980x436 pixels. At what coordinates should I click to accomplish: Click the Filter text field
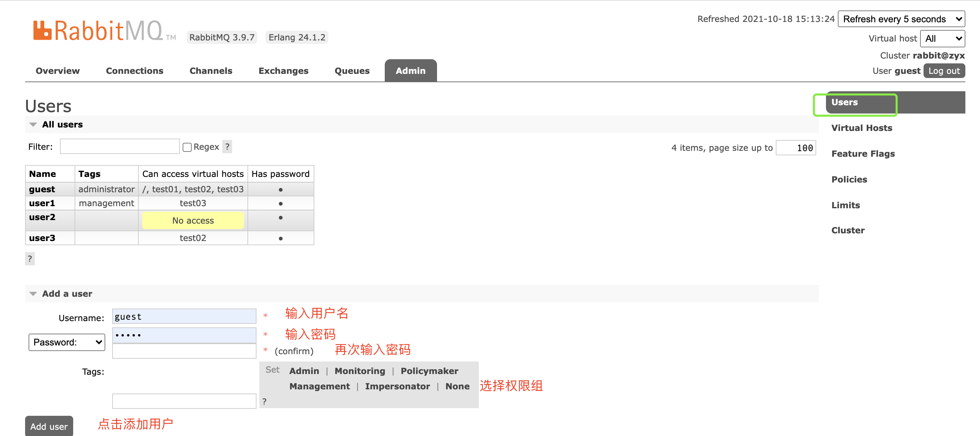point(120,147)
